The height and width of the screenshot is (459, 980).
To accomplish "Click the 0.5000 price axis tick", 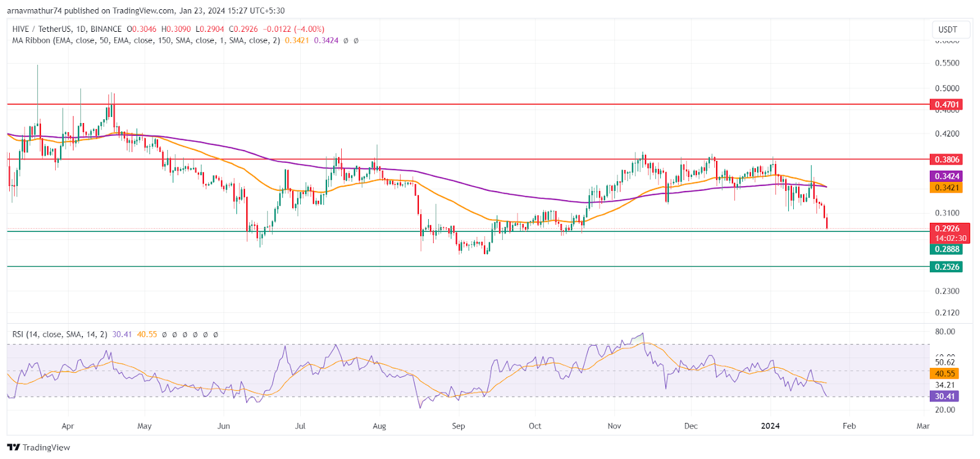I will tap(947, 88).
